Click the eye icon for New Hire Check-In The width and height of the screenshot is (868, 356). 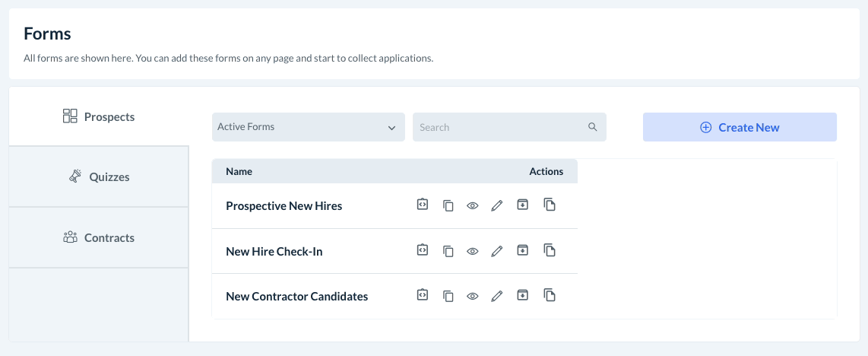point(473,251)
